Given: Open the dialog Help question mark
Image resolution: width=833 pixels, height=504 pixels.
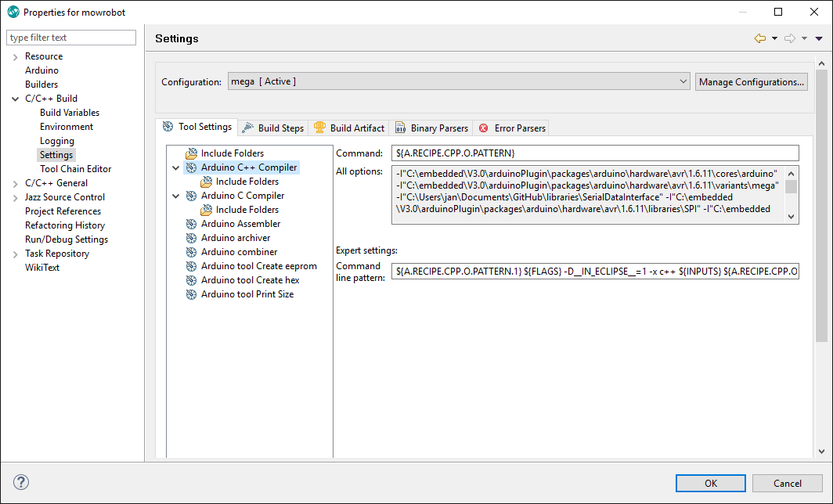Looking at the screenshot, I should point(20,482).
